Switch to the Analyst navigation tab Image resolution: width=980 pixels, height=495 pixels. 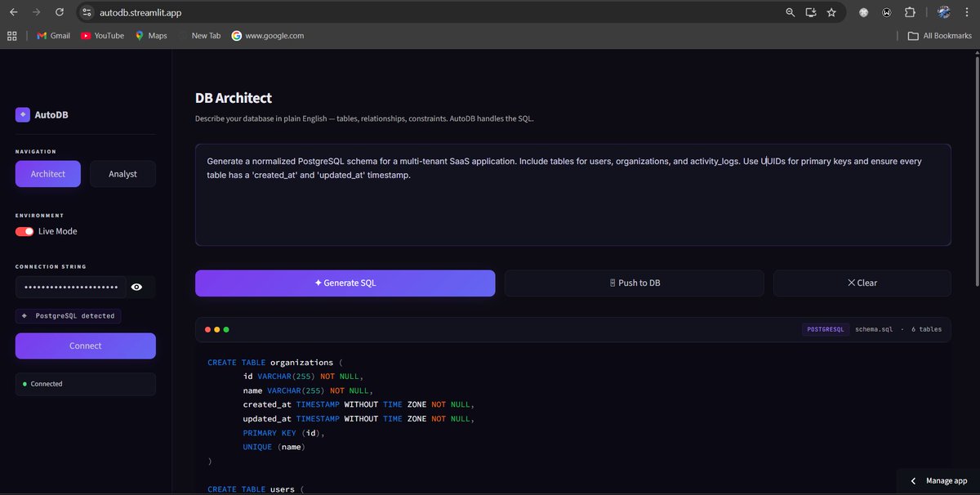(122, 174)
